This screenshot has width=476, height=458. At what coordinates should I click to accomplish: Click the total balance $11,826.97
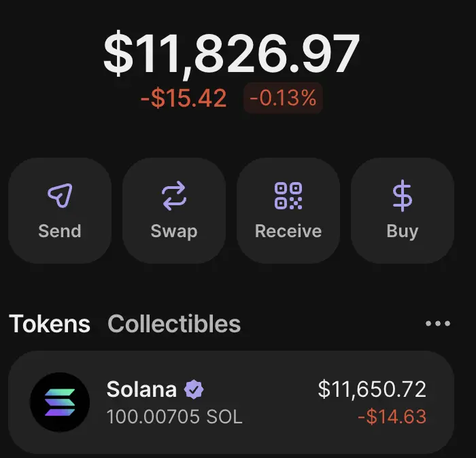click(x=232, y=54)
